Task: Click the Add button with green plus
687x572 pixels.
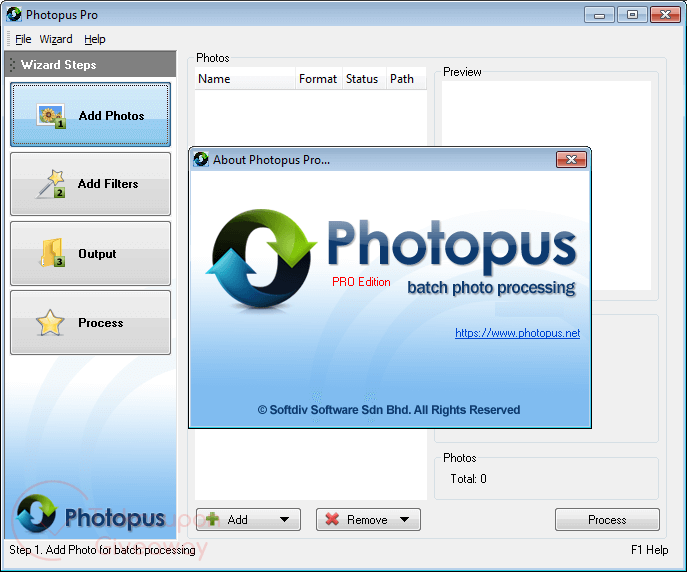Action: pos(248,519)
